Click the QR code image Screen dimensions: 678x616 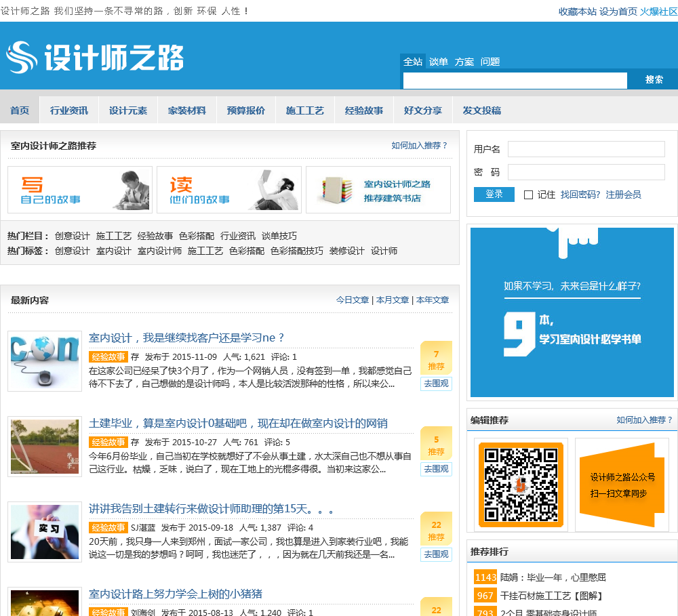coord(521,485)
